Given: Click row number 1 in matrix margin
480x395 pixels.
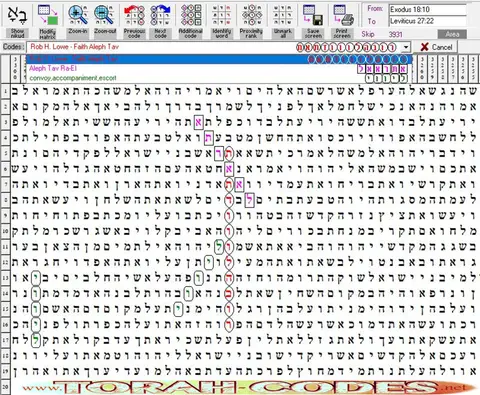Looking at the screenshot, I should click(5, 91).
